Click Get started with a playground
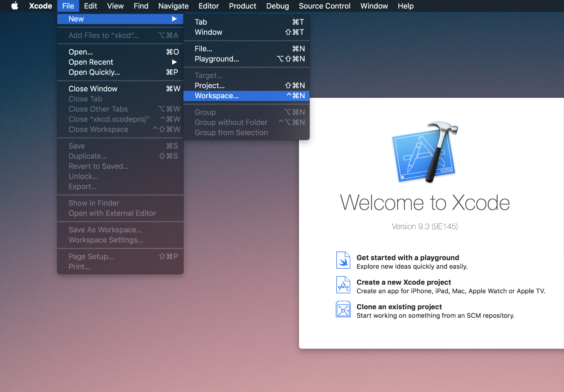Image resolution: width=564 pixels, height=392 pixels. [x=408, y=257]
